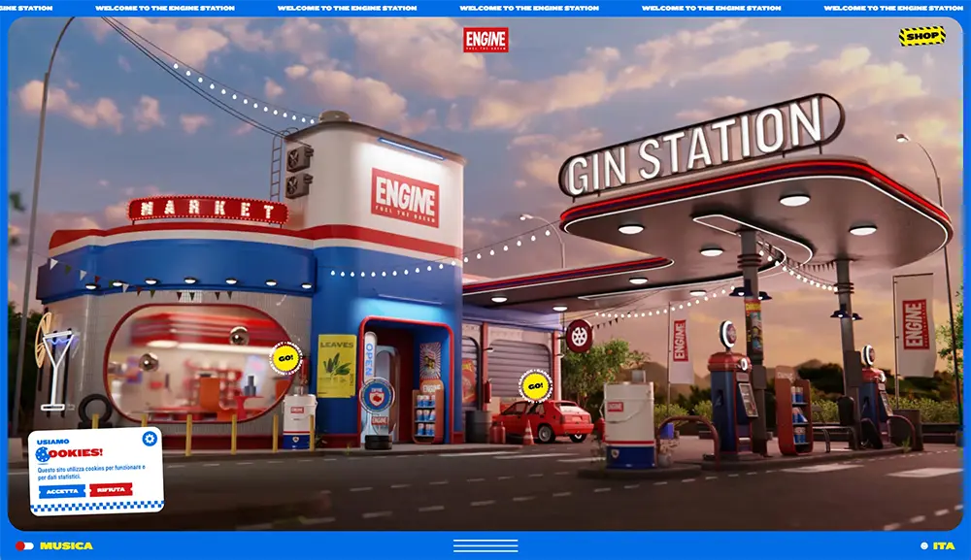Click the GO! hotspot on the market window
The image size is (971, 560).
tap(286, 358)
